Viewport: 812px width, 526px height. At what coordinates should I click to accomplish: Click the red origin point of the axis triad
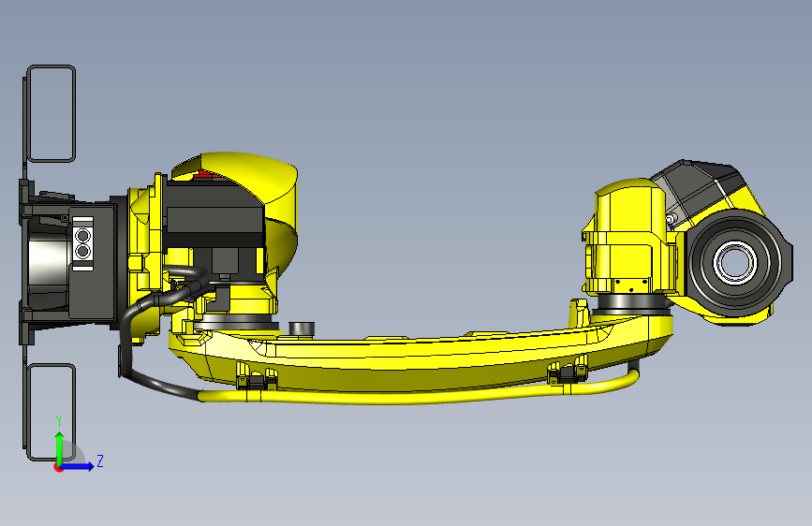58,467
